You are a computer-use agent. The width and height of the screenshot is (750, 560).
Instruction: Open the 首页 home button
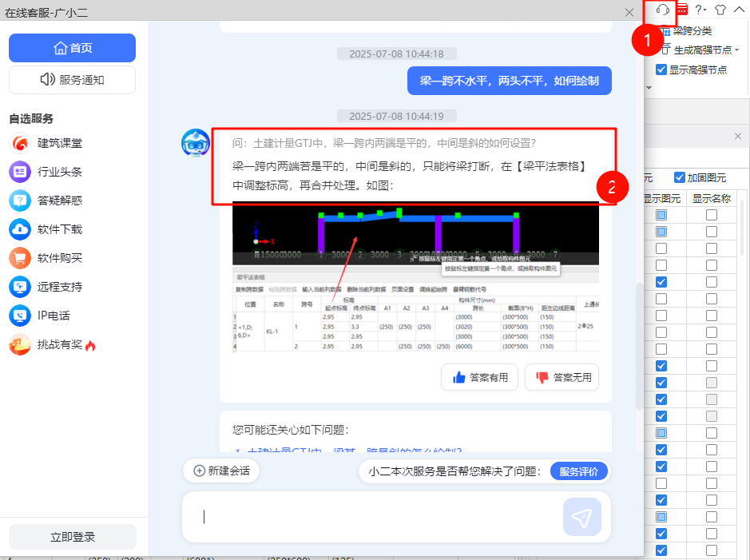(x=72, y=48)
